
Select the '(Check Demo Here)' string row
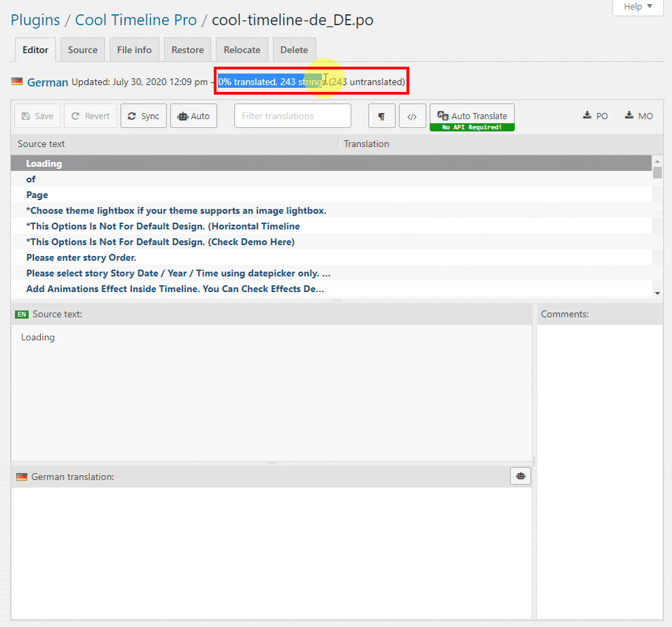tap(331, 242)
